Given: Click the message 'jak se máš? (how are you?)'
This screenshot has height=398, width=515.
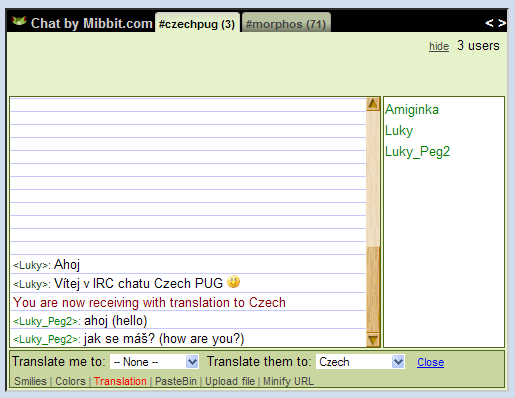Looking at the screenshot, I should click(x=164, y=339).
